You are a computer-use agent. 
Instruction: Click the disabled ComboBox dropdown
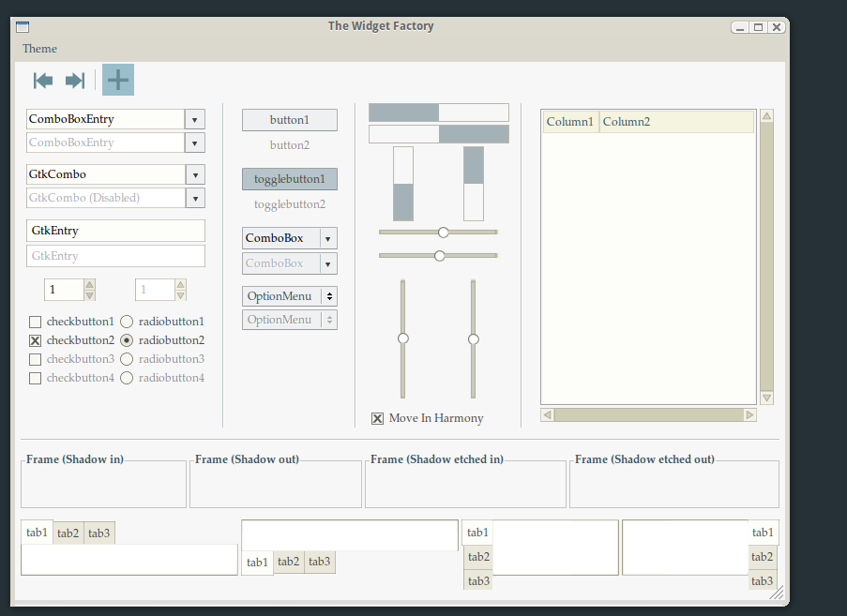tap(290, 263)
